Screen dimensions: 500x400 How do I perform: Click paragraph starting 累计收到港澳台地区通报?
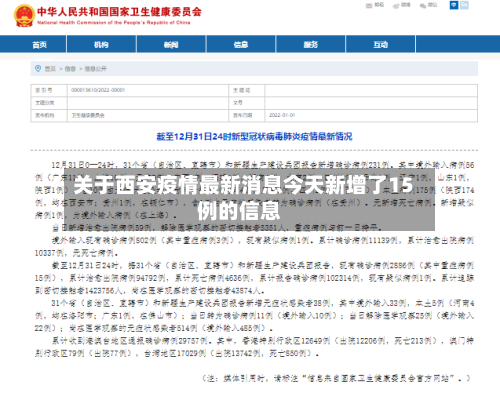click(x=254, y=347)
